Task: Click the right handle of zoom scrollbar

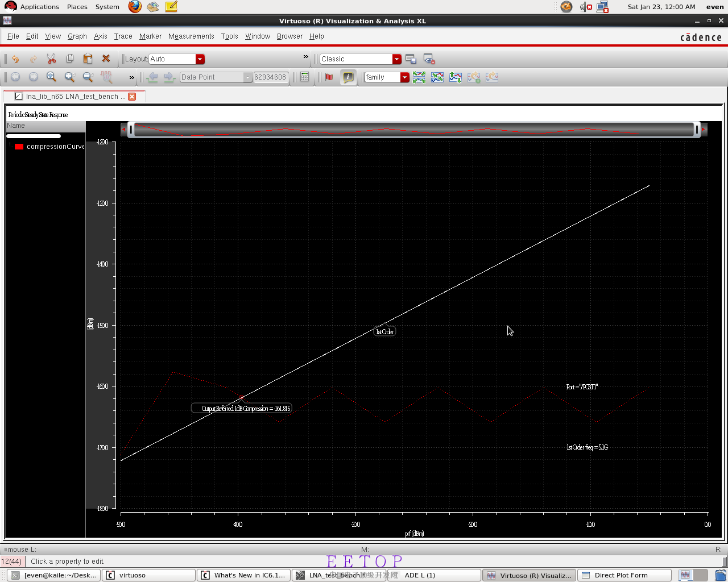Action: (x=697, y=130)
